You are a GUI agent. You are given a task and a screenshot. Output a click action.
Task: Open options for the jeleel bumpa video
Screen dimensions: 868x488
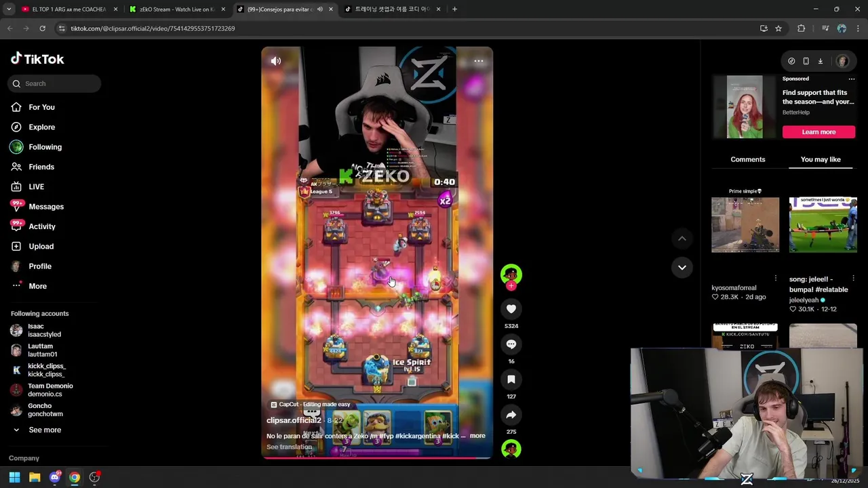tap(853, 279)
